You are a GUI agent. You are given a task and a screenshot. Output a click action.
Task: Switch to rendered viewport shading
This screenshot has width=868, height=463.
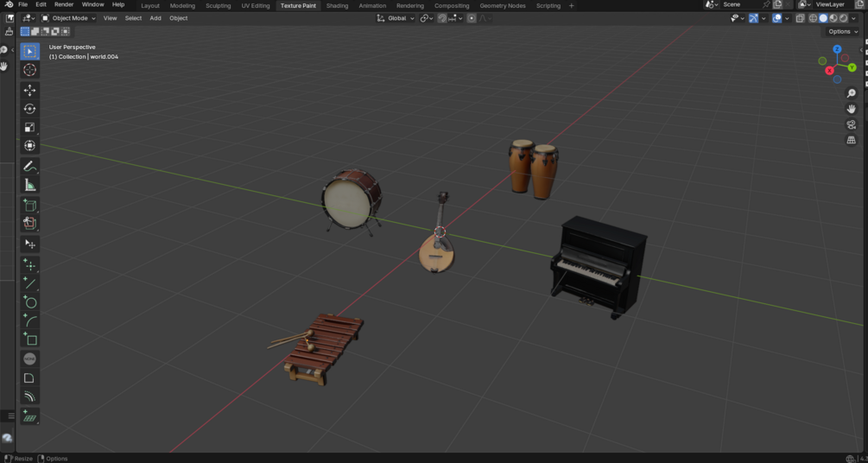coord(843,18)
